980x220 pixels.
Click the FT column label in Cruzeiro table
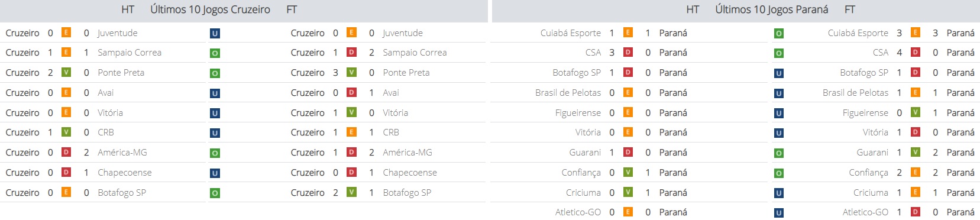click(x=292, y=9)
